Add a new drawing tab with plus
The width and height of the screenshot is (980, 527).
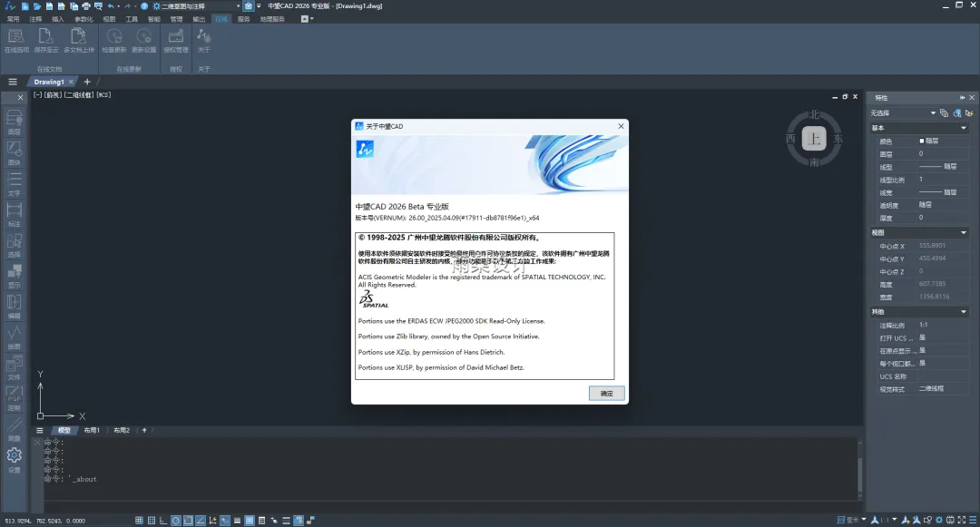(x=87, y=82)
